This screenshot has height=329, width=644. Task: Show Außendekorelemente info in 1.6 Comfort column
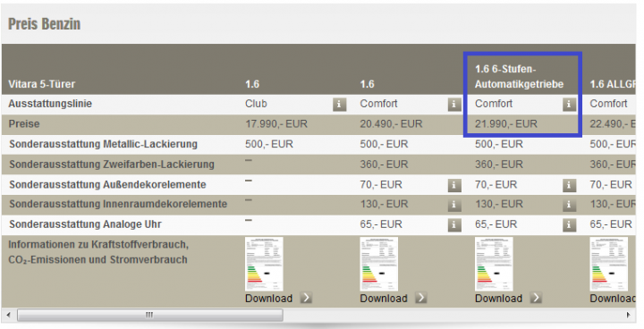[454, 185]
